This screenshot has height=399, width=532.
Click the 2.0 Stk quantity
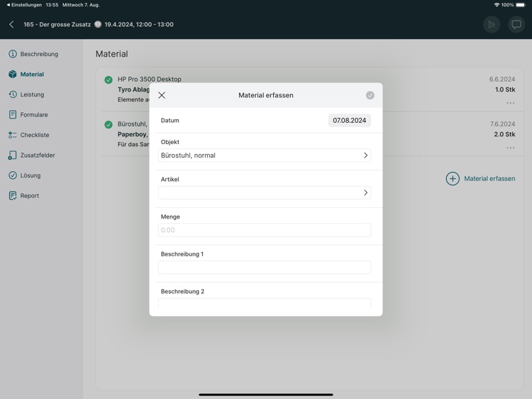pos(504,134)
